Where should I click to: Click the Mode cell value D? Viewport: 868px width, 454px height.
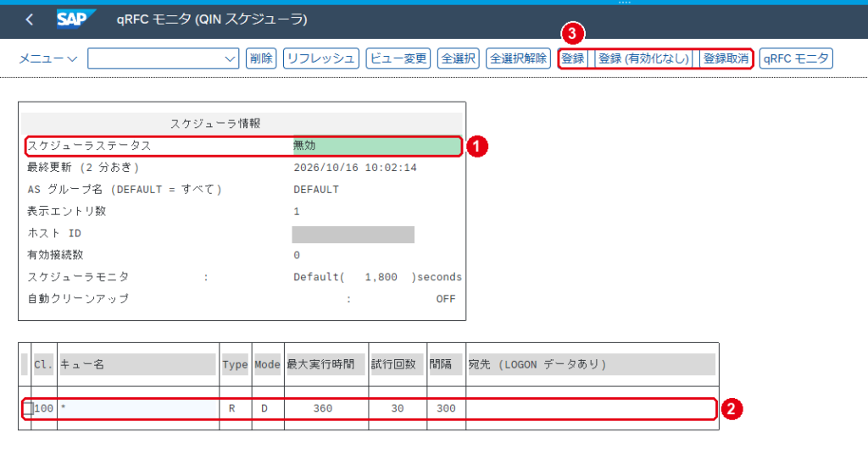point(264,408)
